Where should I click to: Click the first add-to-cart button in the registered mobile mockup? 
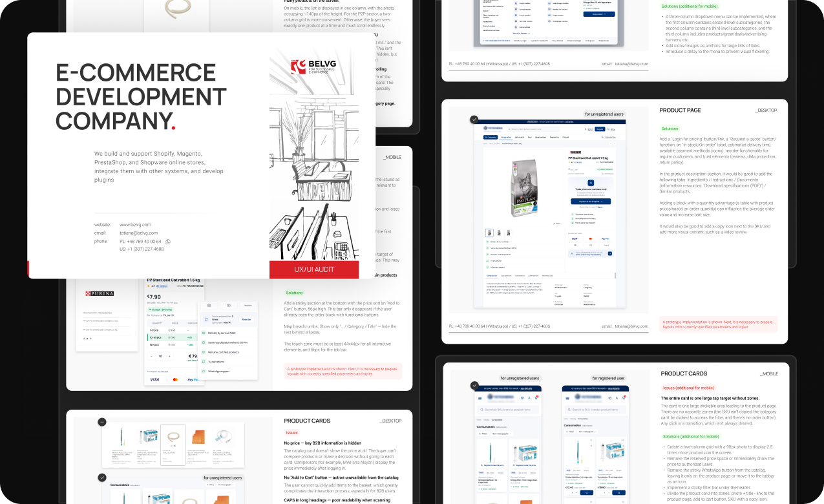point(587,492)
